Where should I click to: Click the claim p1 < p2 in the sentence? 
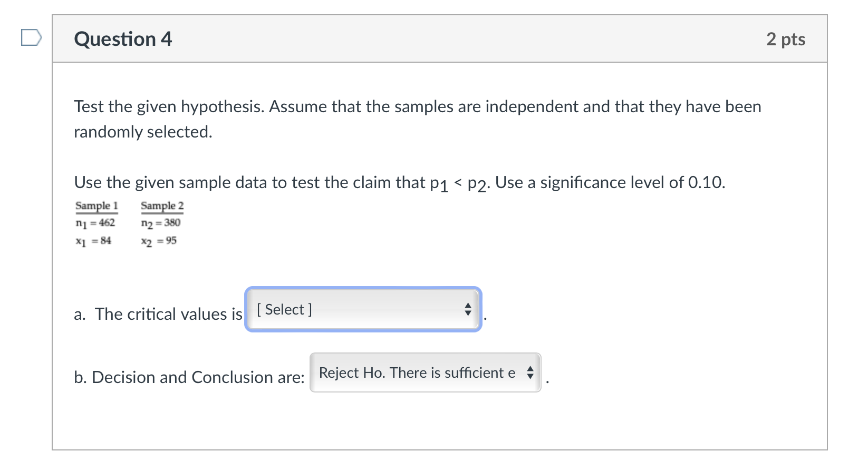460,183
